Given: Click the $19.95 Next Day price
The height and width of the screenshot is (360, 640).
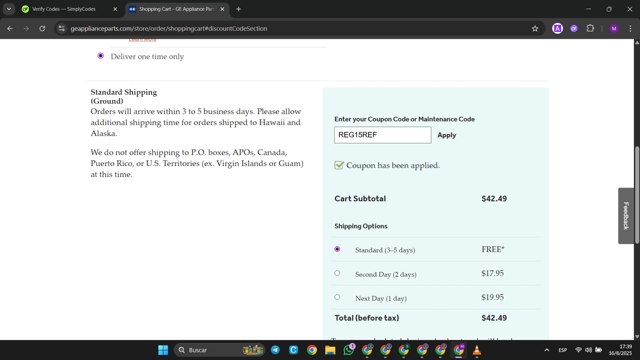Looking at the screenshot, I should coord(492,298).
